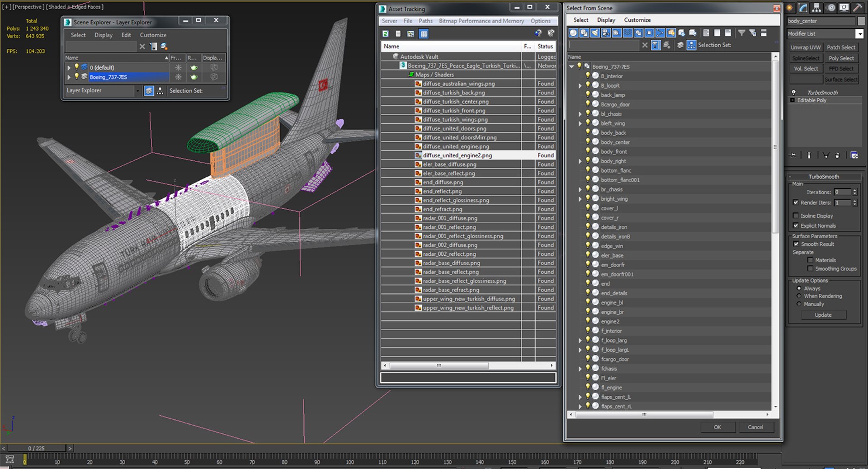Open the Motion command panel tab
This screenshot has height=469, width=868.
click(831, 8)
